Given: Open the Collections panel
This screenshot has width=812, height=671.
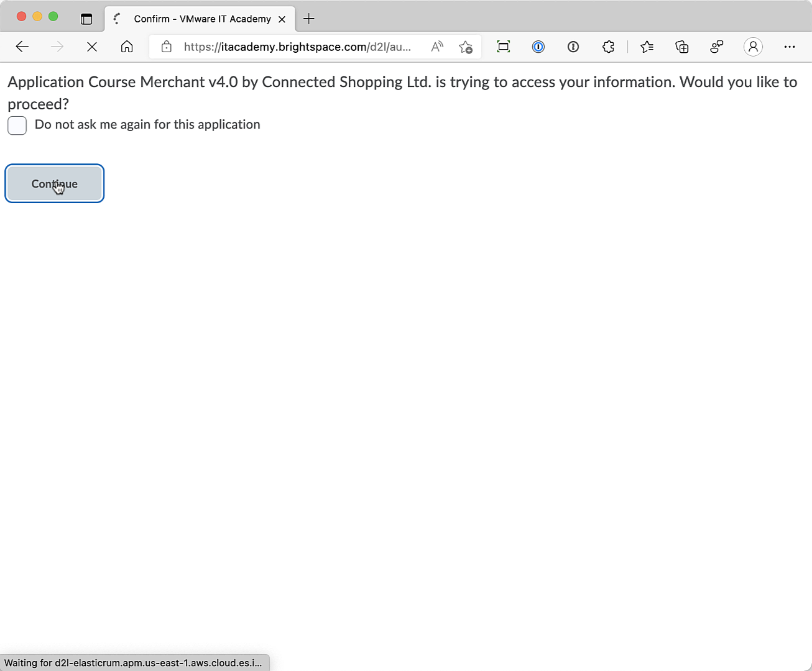Looking at the screenshot, I should (x=682, y=47).
